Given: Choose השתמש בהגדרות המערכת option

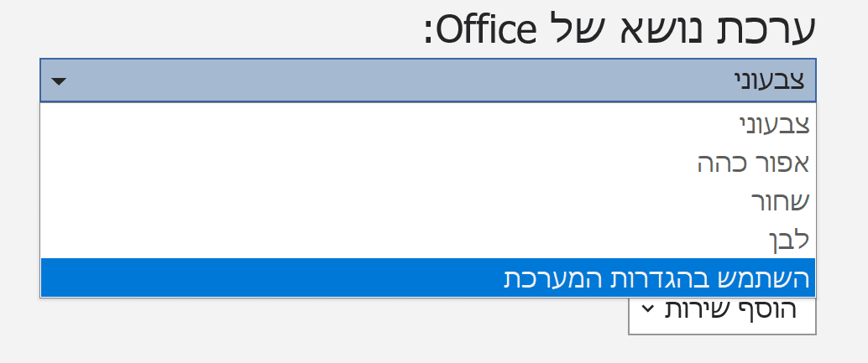Looking at the screenshot, I should click(x=656, y=277).
